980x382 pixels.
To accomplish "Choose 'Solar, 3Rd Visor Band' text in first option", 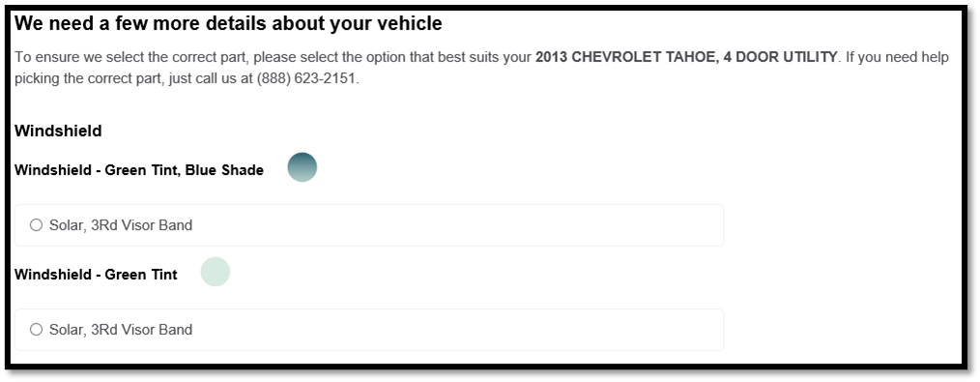I will 121,225.
